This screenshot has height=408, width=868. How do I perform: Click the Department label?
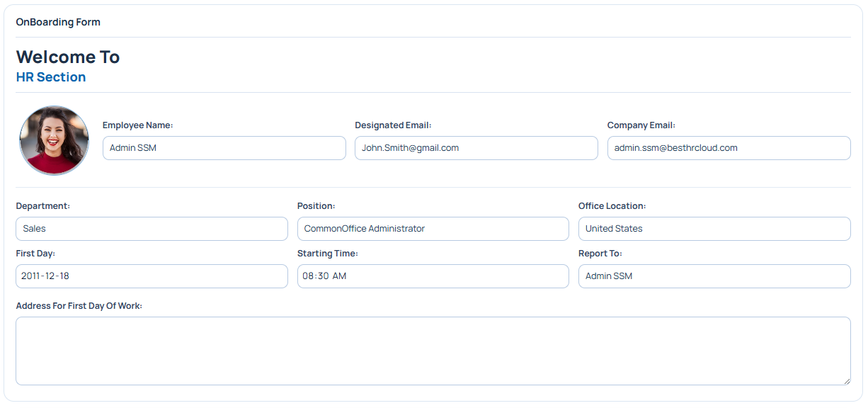[43, 205]
